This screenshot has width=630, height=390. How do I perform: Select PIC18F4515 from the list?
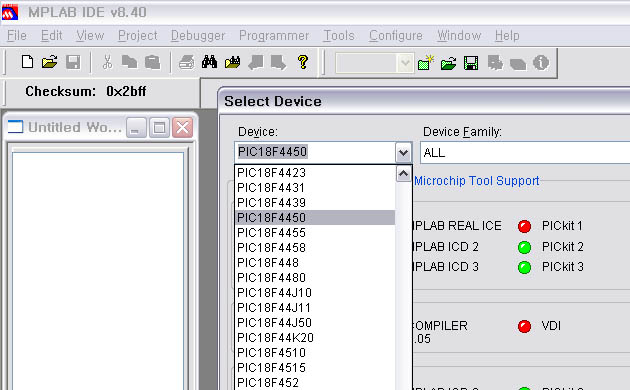point(315,368)
